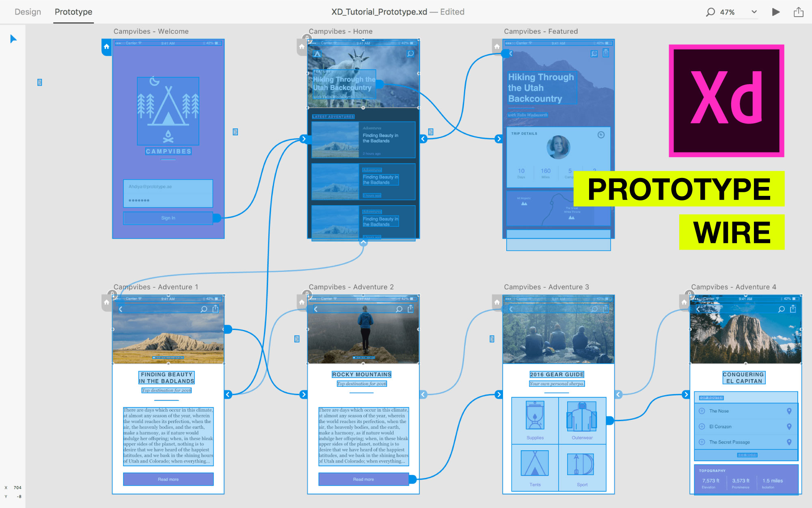Select the CAMPVIBES logo text

168,151
